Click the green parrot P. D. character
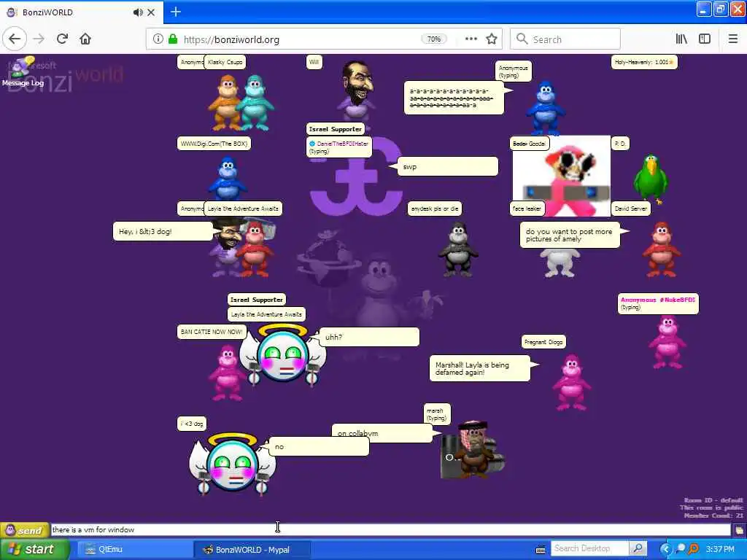Screen dimensions: 747x560 coord(650,179)
